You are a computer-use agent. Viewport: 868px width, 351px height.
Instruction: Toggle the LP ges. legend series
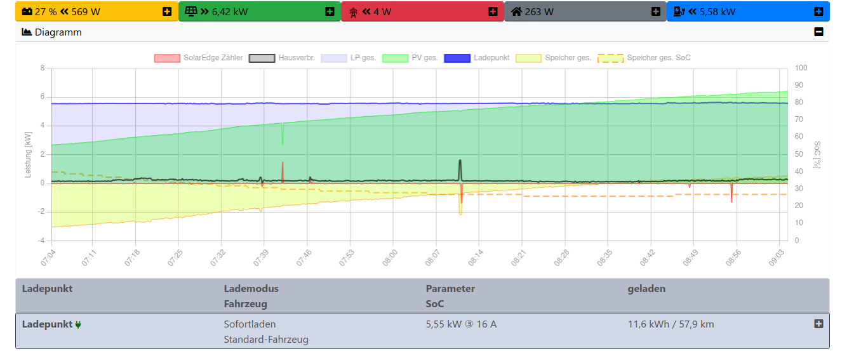349,58
